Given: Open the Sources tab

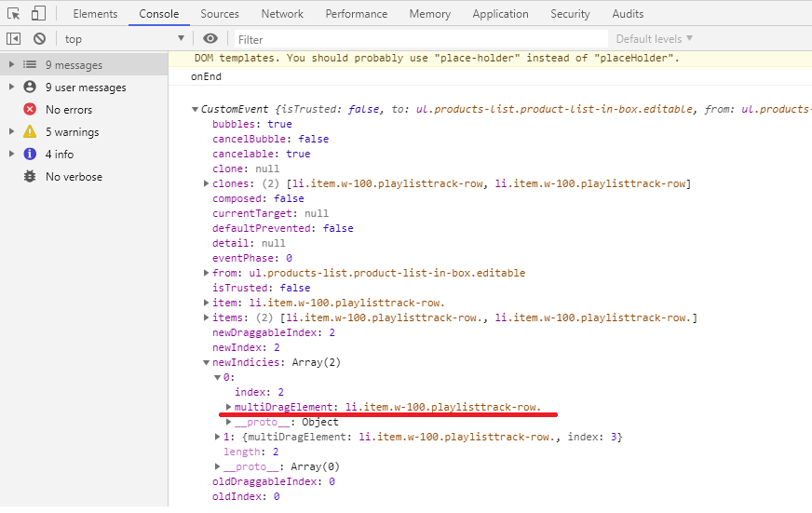Looking at the screenshot, I should (220, 14).
